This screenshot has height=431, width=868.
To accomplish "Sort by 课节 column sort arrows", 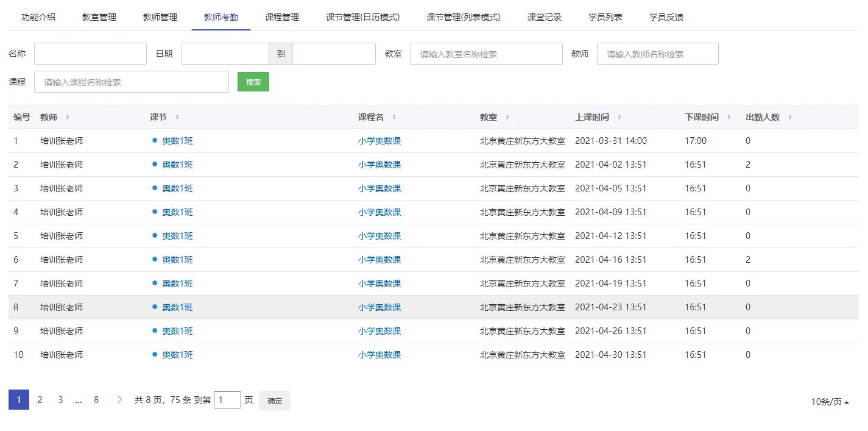I will coord(177,117).
